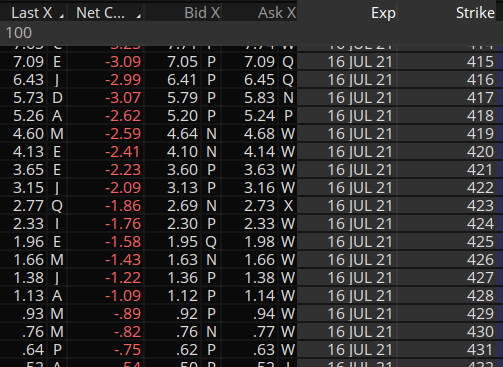The width and height of the screenshot is (503, 367).
Task: Click ask price 1.98
Action: [x=260, y=242]
